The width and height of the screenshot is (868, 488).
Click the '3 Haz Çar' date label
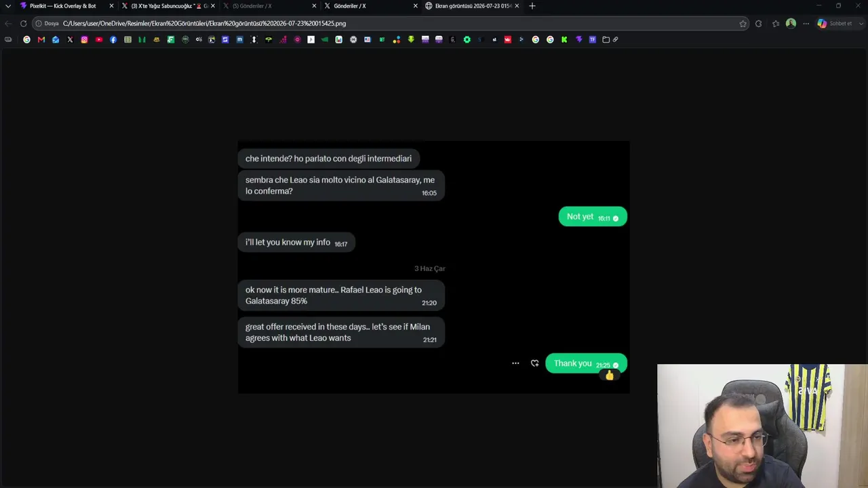(x=430, y=268)
